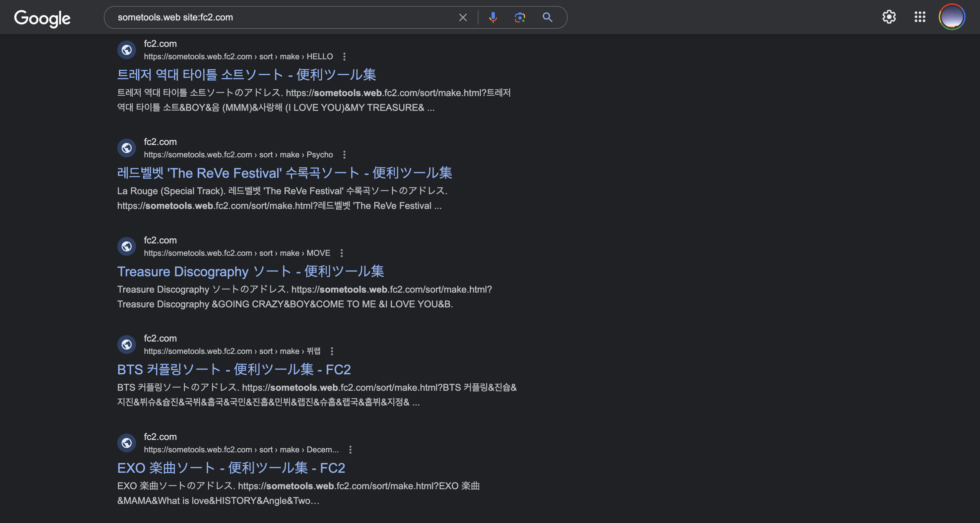Open Google Lens image search
The width and height of the screenshot is (980, 523).
pos(520,17)
